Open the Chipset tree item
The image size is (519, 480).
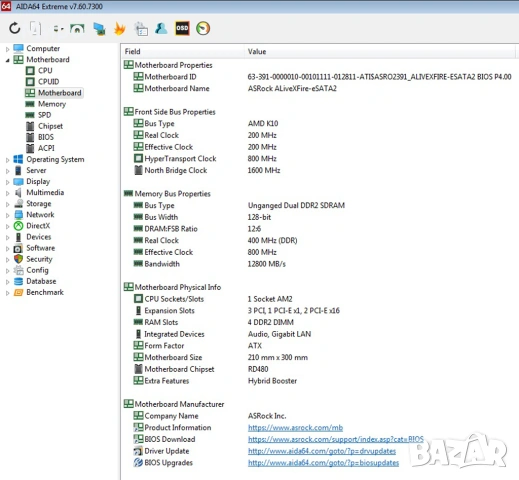click(50, 126)
